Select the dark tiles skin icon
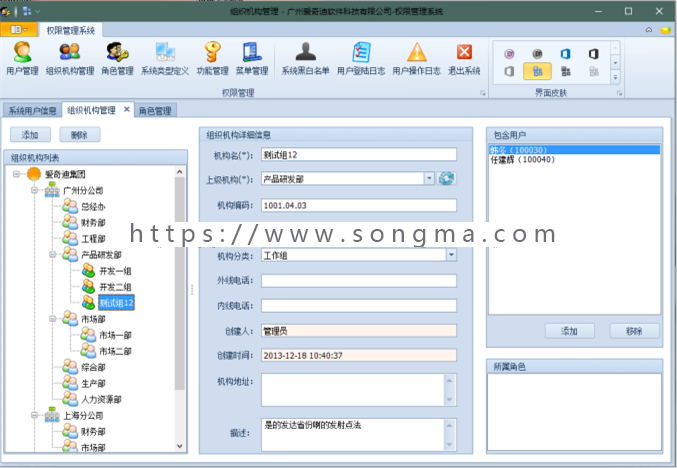 point(566,71)
